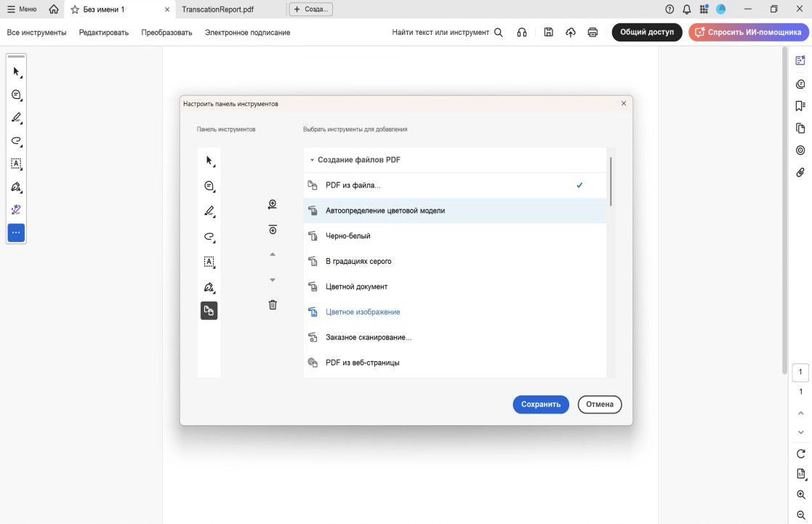Screen dimensions: 812x524
Task: Click the Отмена button
Action: (x=600, y=404)
